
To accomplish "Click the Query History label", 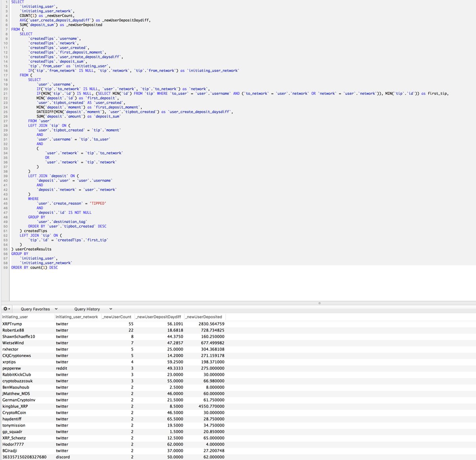I will [x=87, y=309].
